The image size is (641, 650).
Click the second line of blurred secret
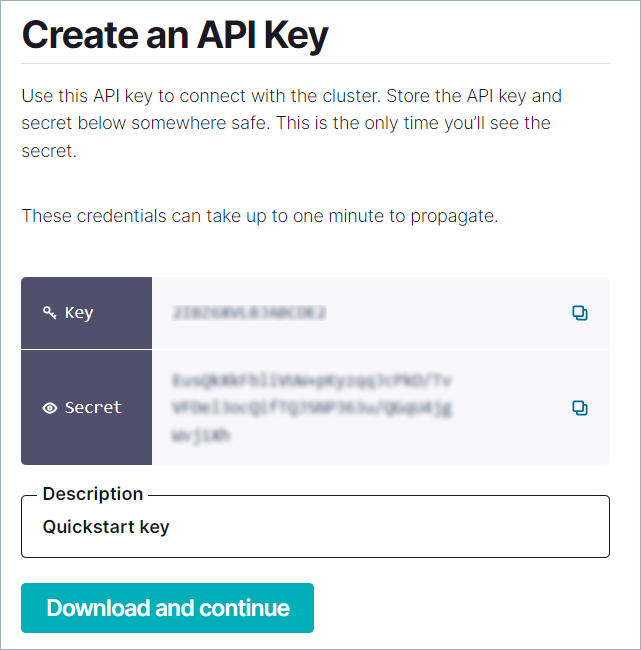(x=311, y=408)
